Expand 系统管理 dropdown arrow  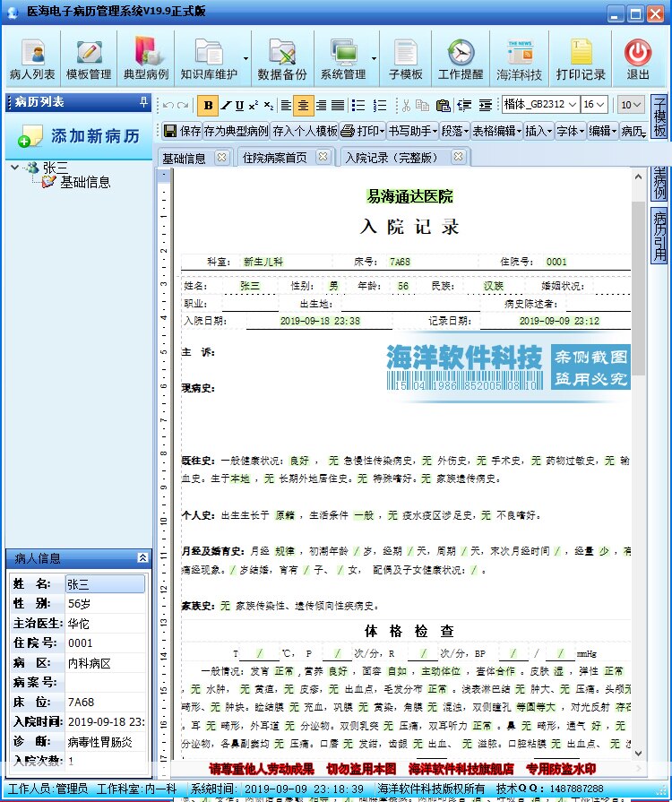pos(374,59)
